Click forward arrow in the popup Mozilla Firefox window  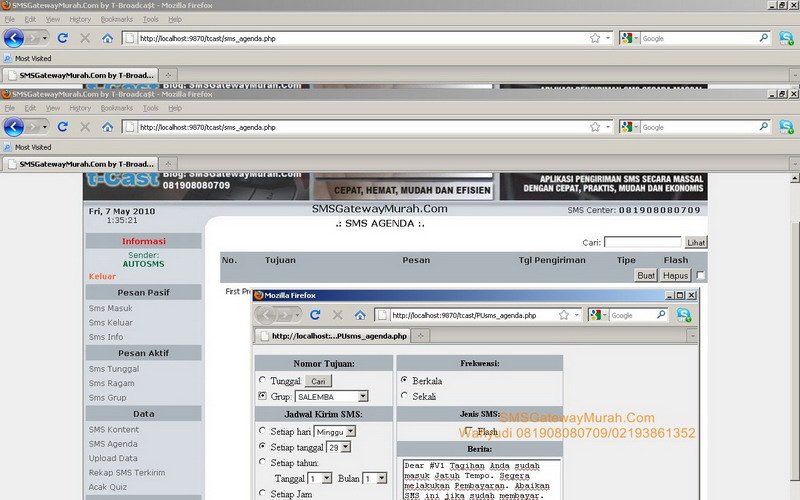pyautogui.click(x=285, y=315)
